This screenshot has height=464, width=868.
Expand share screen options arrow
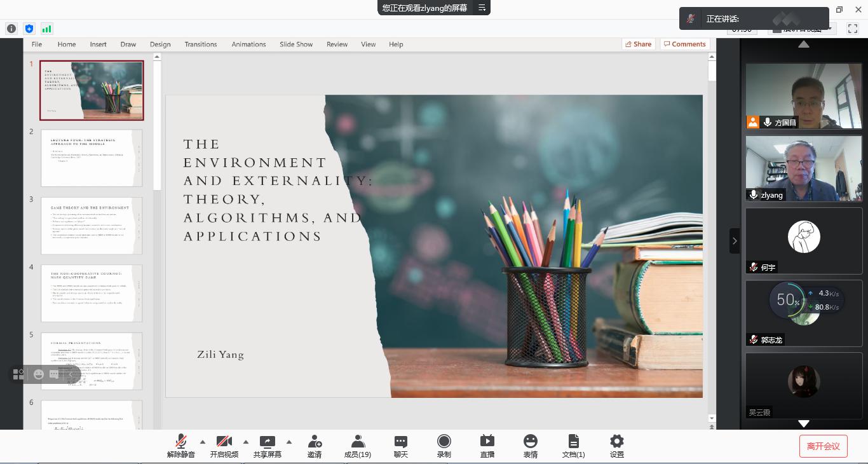[289, 442]
